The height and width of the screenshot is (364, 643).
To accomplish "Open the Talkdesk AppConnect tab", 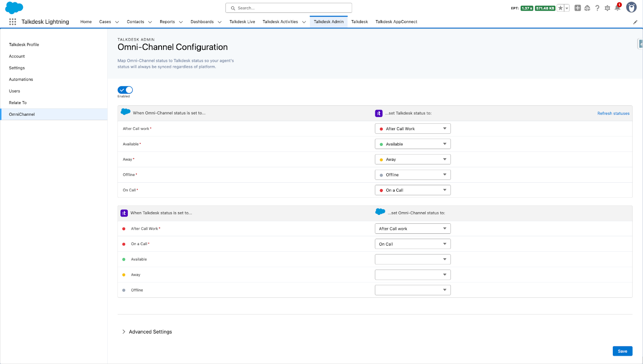I will [x=396, y=22].
